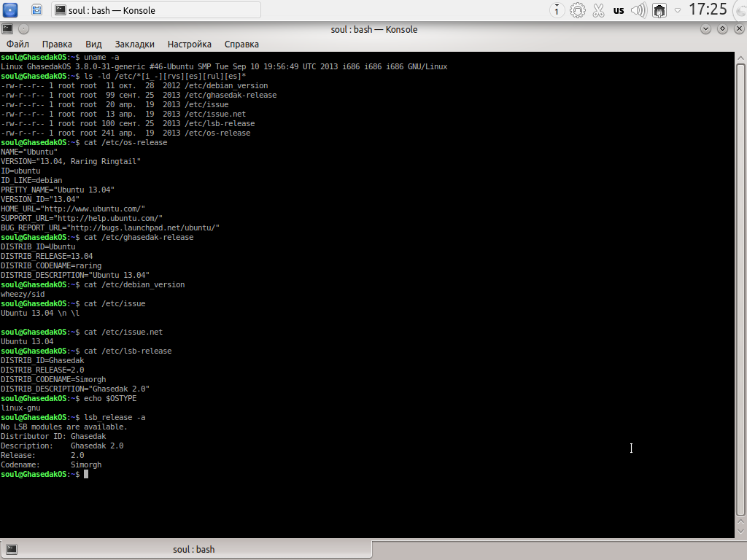The image size is (747, 560).
Task: Open the Вид menu
Action: coord(93,44)
